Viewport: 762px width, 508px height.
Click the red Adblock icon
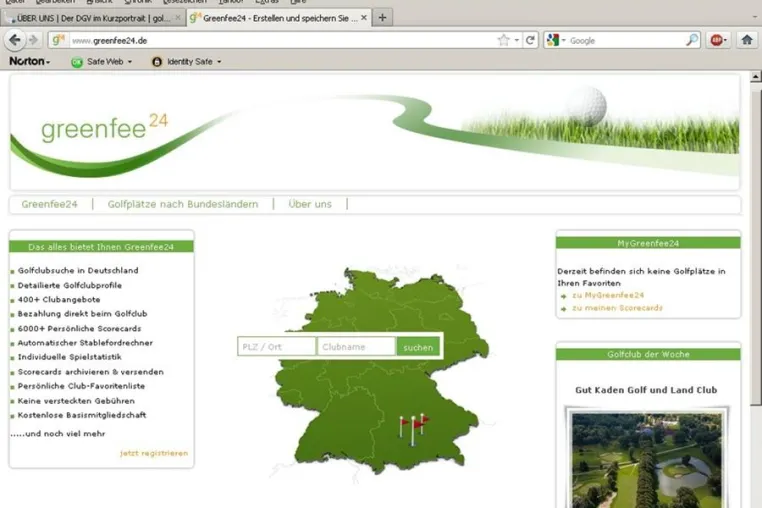716,40
